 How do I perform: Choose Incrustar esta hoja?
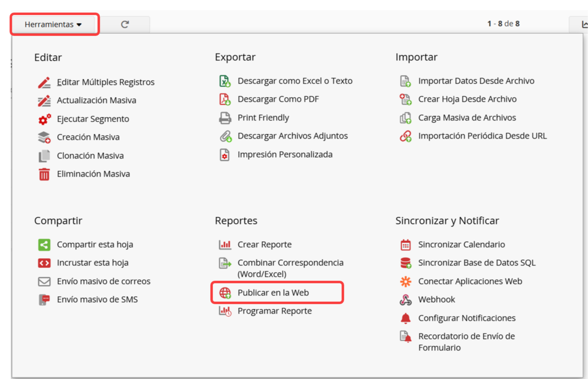92,263
